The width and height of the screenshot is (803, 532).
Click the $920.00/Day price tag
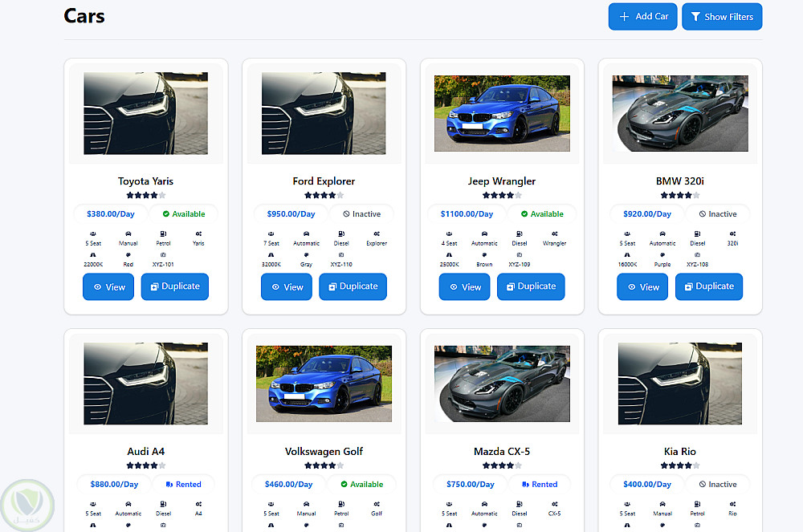(x=646, y=213)
